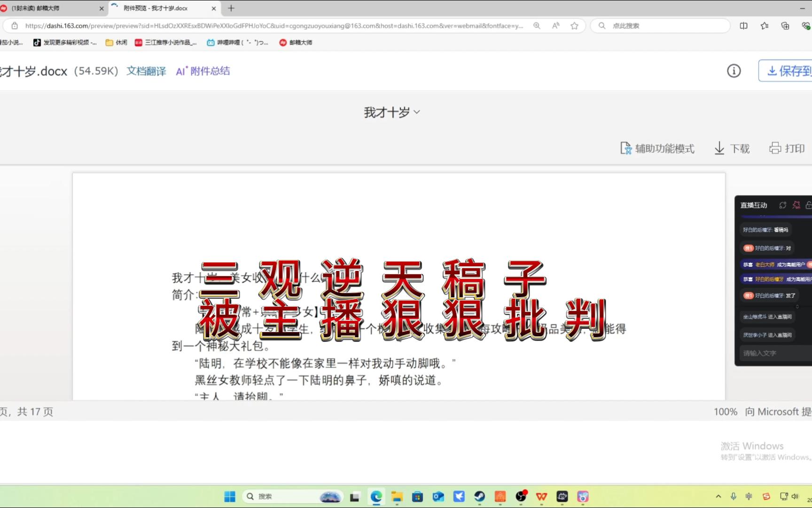Screen dimensions: 812x508
Task: Click 坐山等虎斗 进入直播间 message
Action: 767,317
